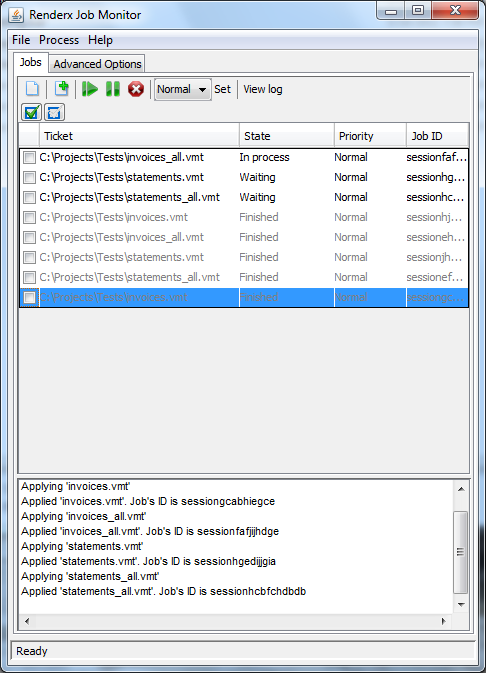Open the Normal priority dropdown
486x673 pixels.
pos(182,89)
